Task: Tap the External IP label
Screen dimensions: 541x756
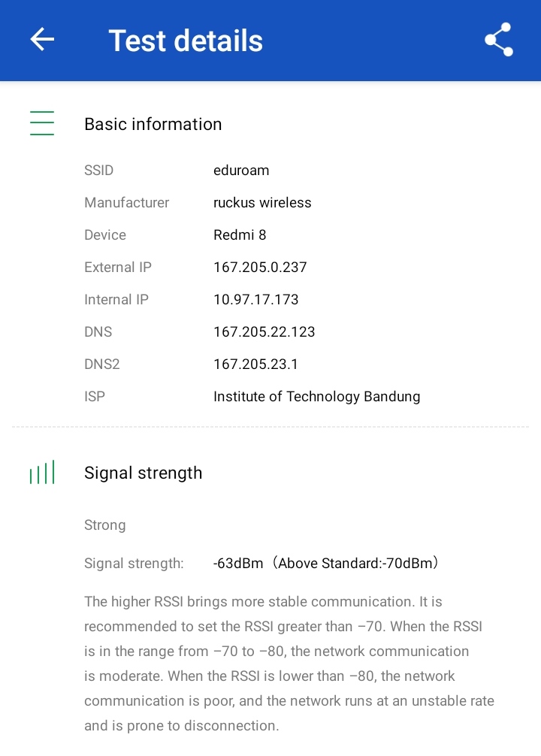Action: click(118, 268)
